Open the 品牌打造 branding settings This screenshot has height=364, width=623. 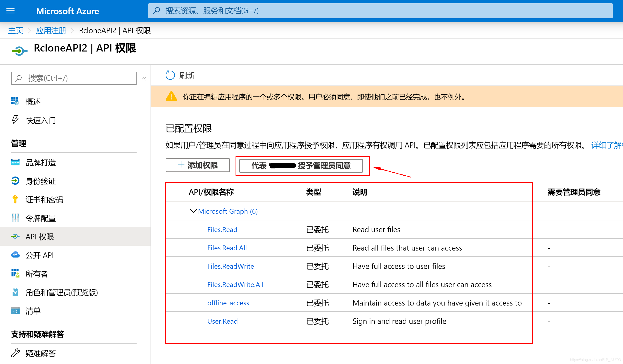tap(41, 162)
